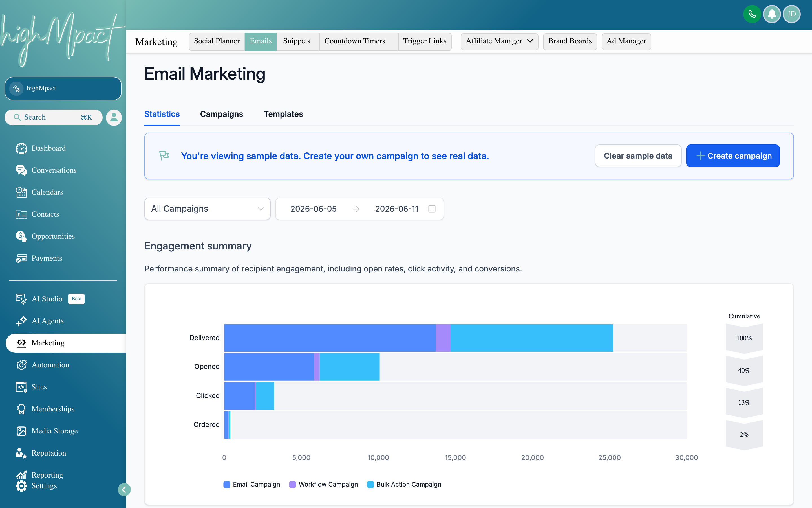Select the Emails tab

[261, 41]
